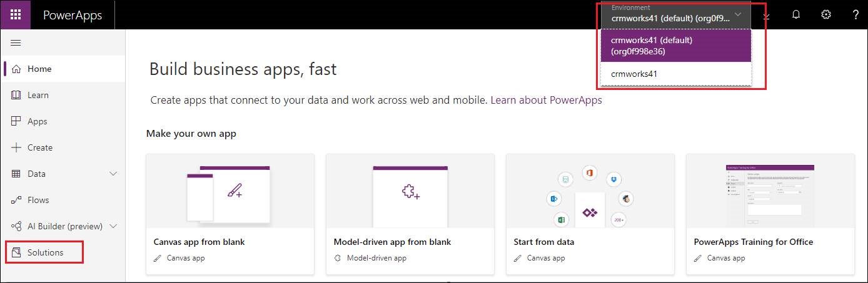Follow the Learn about PowerApps link
The image size is (868, 283).
(x=547, y=100)
